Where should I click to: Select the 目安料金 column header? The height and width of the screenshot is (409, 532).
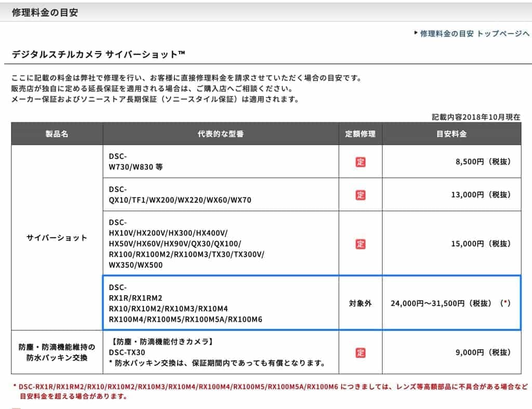click(x=451, y=134)
